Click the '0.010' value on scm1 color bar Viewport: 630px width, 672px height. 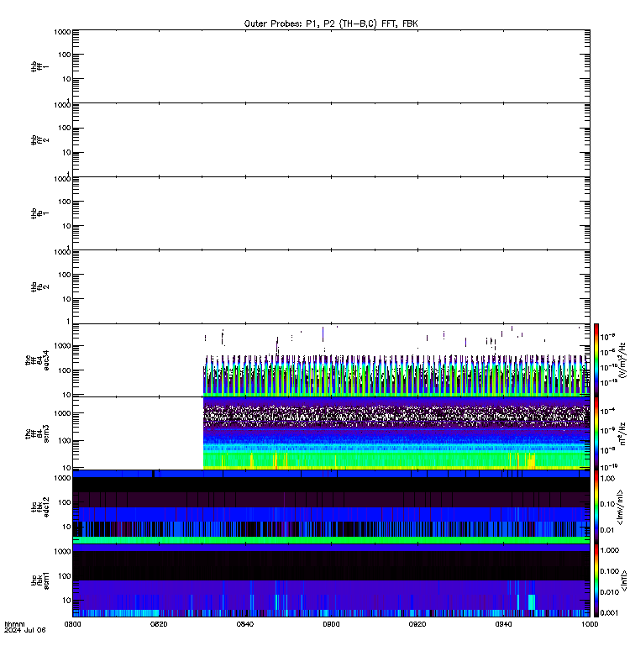pos(610,592)
